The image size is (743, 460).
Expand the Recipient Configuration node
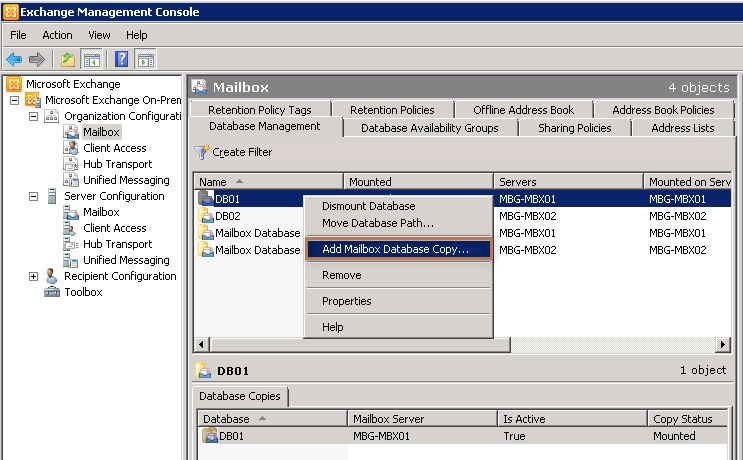click(33, 276)
